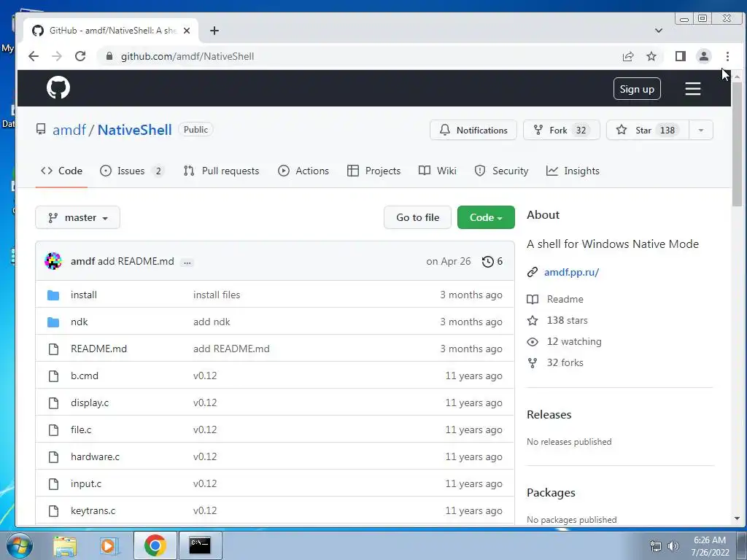Click the ndk folder icon
Viewport: 747px width, 560px height.
click(x=53, y=322)
